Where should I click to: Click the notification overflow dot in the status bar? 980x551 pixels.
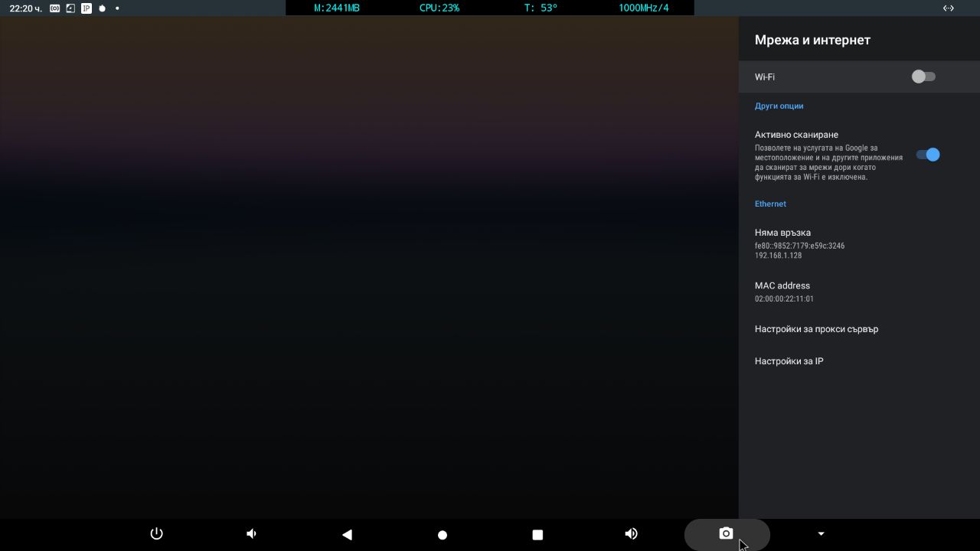point(117,8)
